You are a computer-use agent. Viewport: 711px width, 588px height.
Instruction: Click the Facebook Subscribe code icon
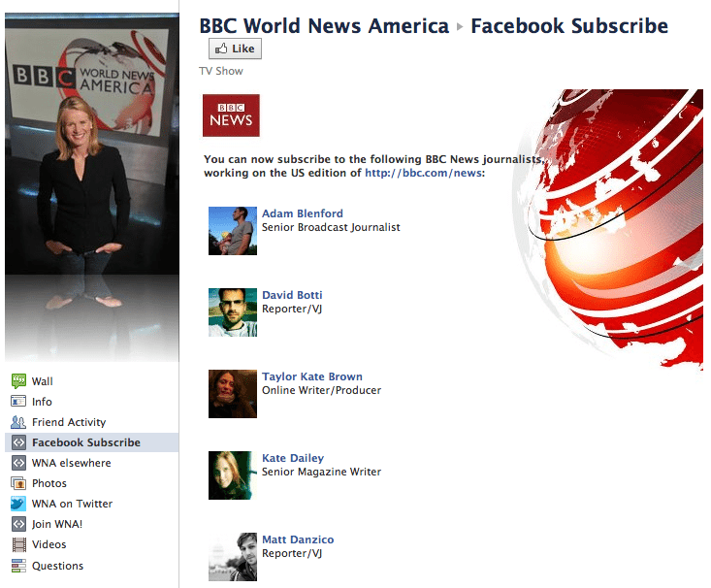tap(18, 442)
